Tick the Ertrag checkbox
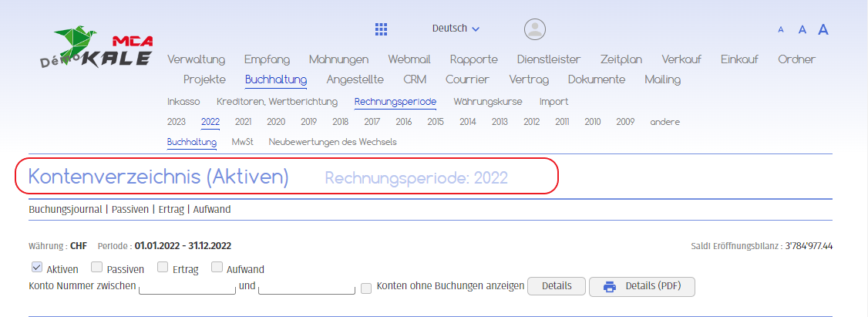Image resolution: width=868 pixels, height=317 pixels. [x=163, y=268]
